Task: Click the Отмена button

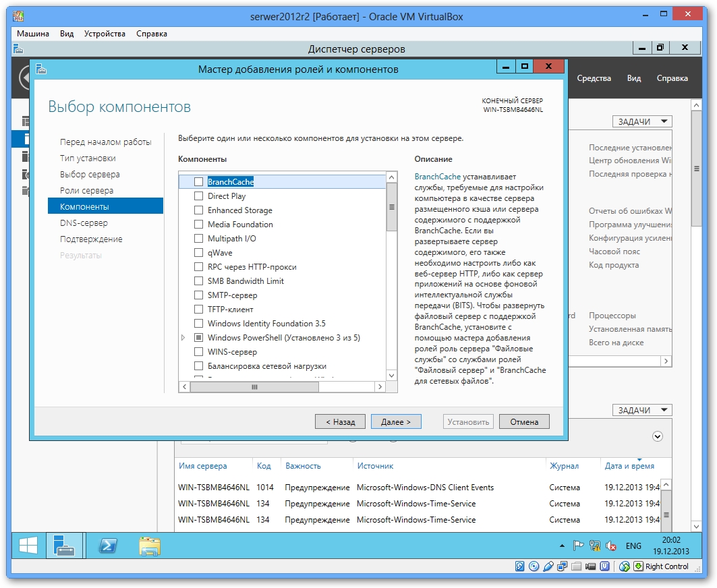Action: (524, 421)
